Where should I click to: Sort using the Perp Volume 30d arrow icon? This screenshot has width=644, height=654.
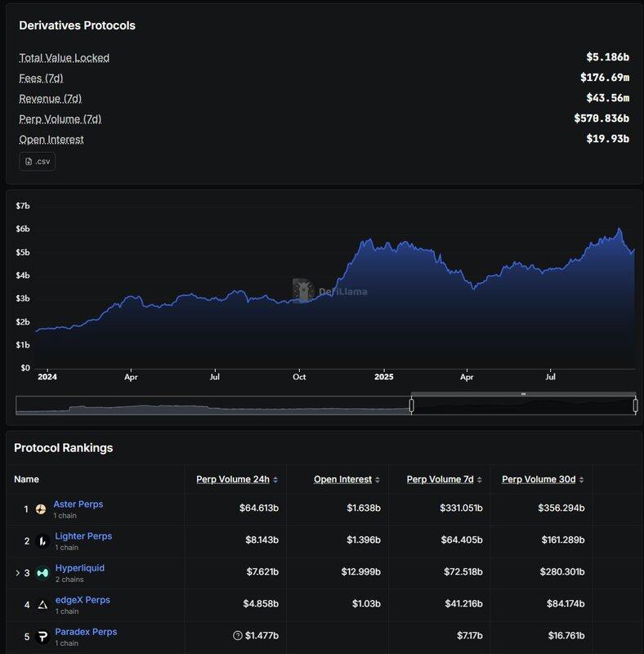coord(581,480)
